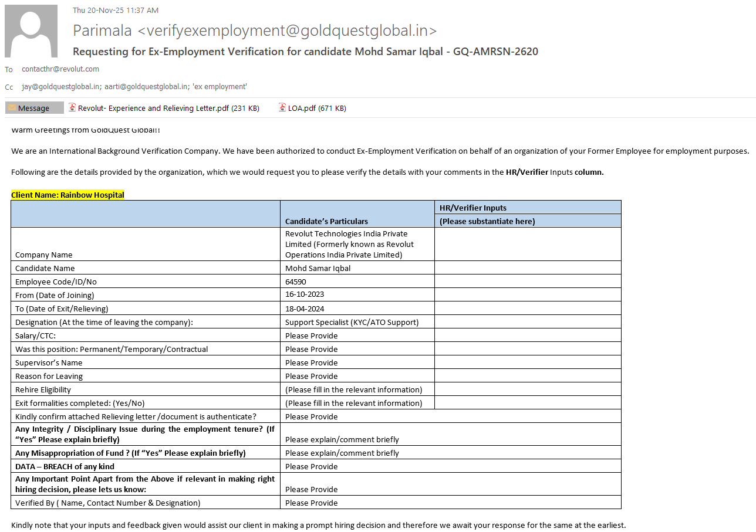Open Revolut- Experience and Relieving Letter.pdf attachment
Image resolution: width=756 pixels, height=532 pixels.
(153, 108)
